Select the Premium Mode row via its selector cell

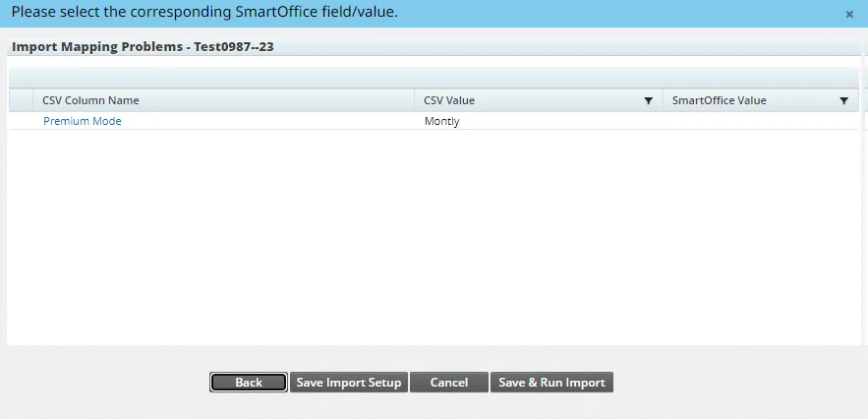click(x=21, y=122)
